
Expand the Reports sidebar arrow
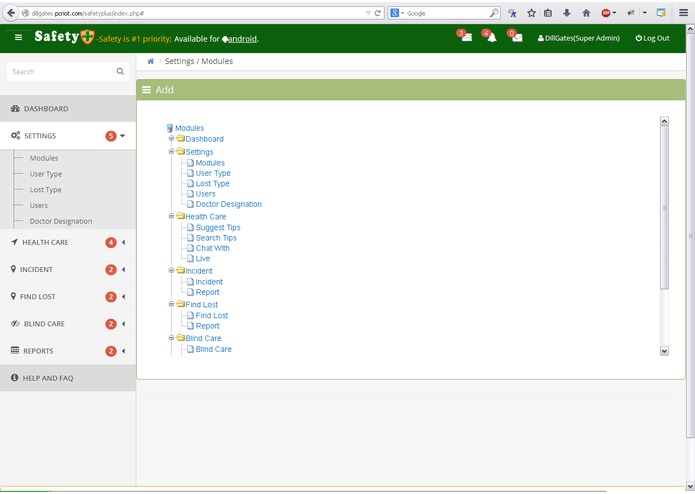[x=124, y=350]
